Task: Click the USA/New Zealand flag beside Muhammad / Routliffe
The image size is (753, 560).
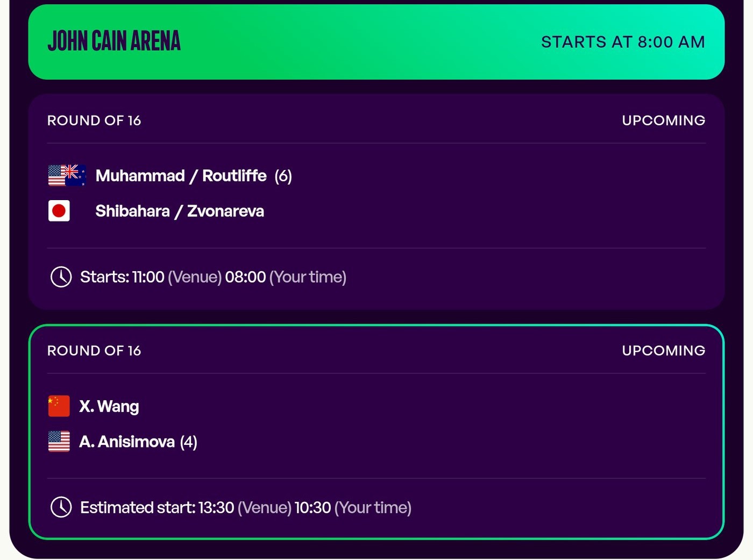Action: coord(67,175)
